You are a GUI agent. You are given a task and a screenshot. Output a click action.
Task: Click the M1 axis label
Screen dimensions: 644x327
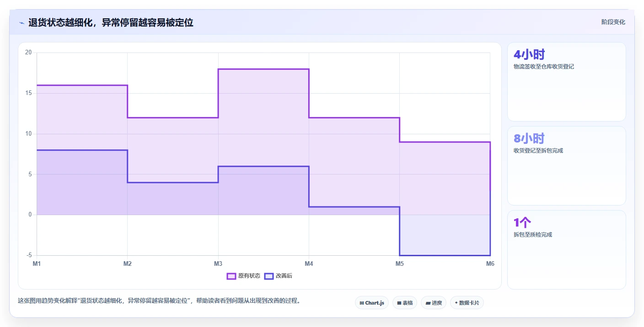coord(37,264)
